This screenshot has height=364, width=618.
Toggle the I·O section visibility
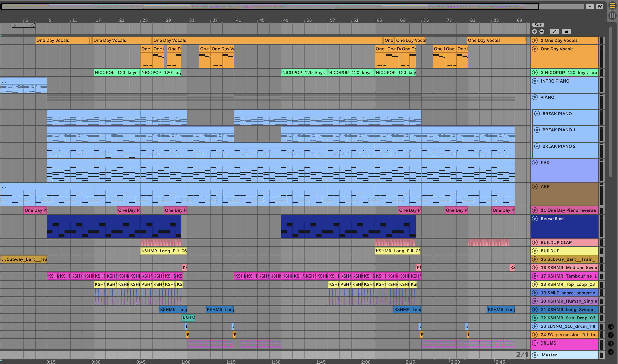611,327
